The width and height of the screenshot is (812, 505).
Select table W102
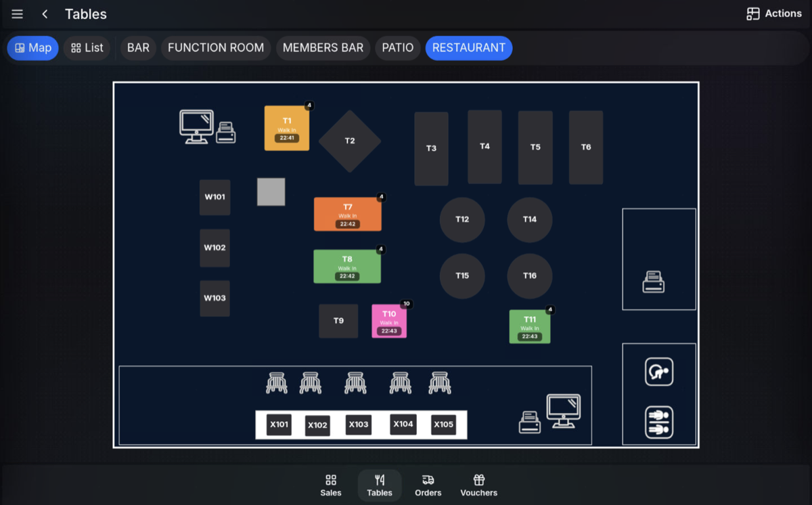coord(215,248)
